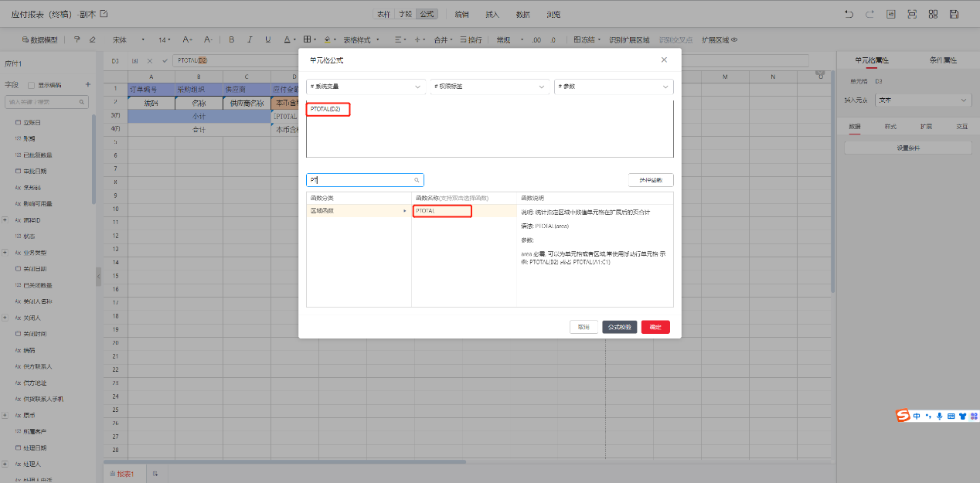Decrease decimal places .0
The width and height of the screenshot is (980, 483).
[555, 39]
